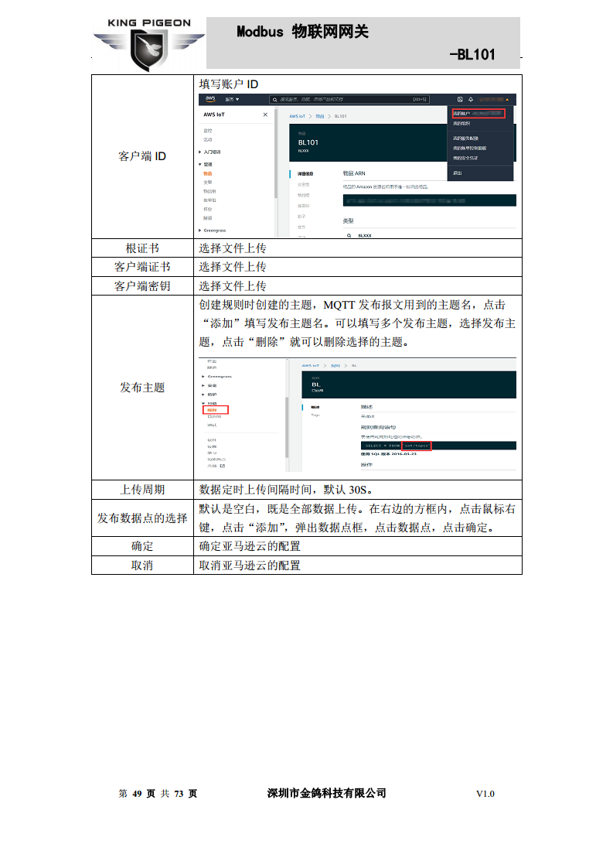Click the magnifier icon beside BLXXX type
The image size is (613, 868).
coord(349,236)
